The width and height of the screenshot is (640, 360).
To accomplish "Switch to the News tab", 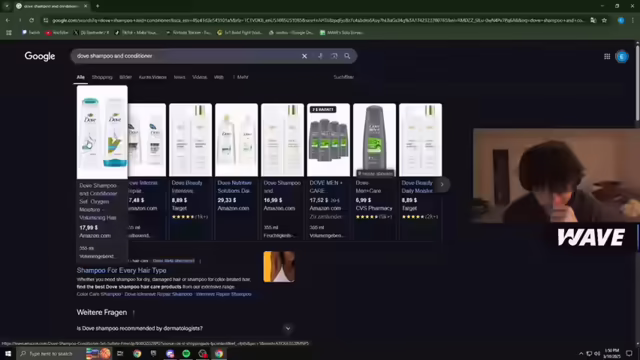I will pos(180,77).
